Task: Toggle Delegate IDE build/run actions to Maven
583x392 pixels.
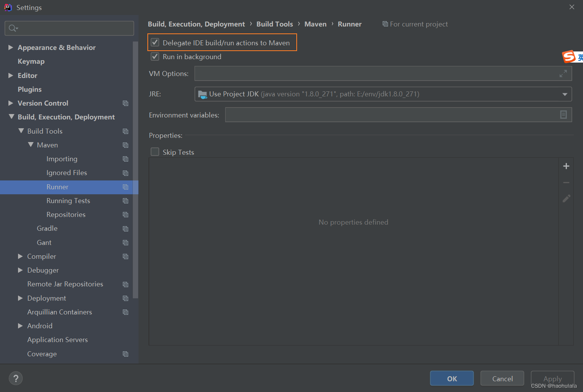Action: [x=155, y=43]
